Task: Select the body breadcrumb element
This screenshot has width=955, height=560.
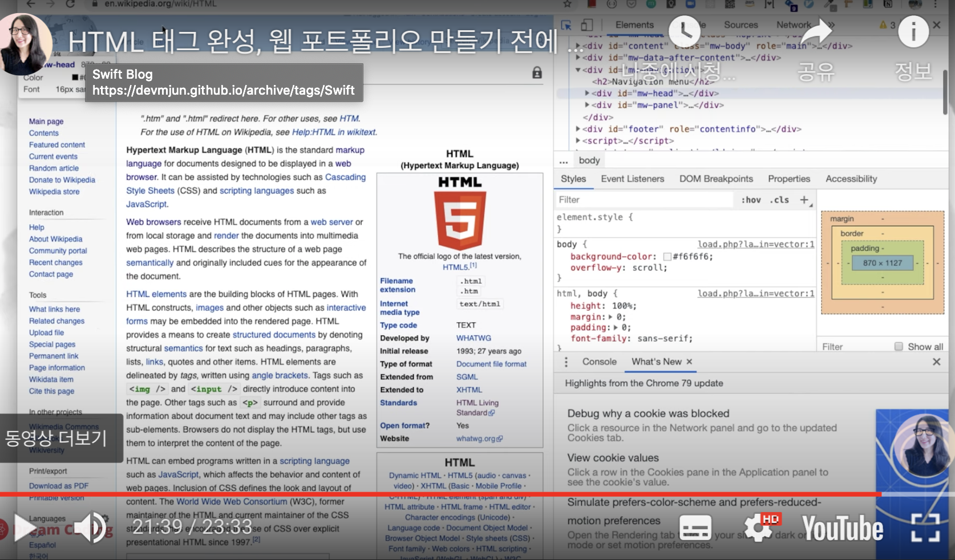Action: click(x=589, y=160)
